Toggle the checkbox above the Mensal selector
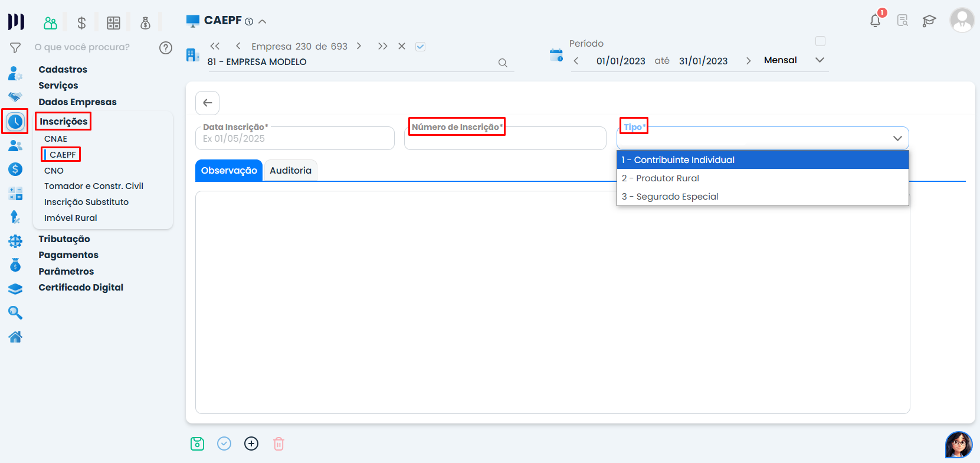The image size is (980, 463). (x=820, y=41)
